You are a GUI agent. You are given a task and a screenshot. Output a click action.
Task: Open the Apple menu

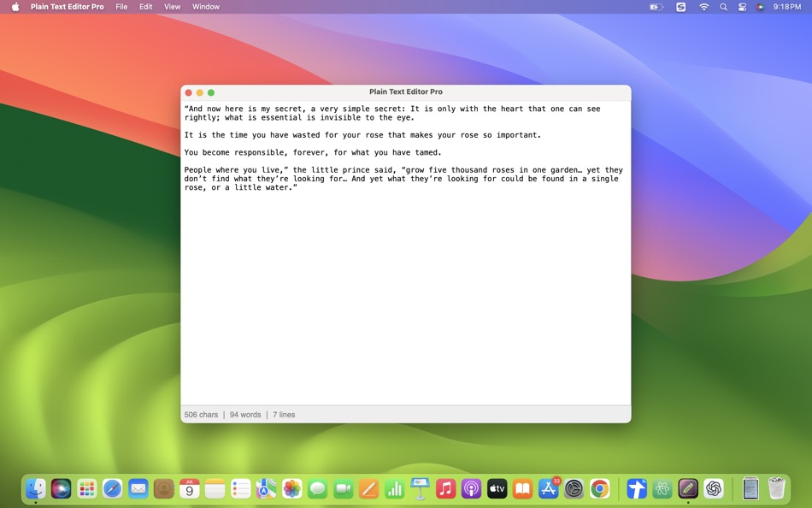15,7
